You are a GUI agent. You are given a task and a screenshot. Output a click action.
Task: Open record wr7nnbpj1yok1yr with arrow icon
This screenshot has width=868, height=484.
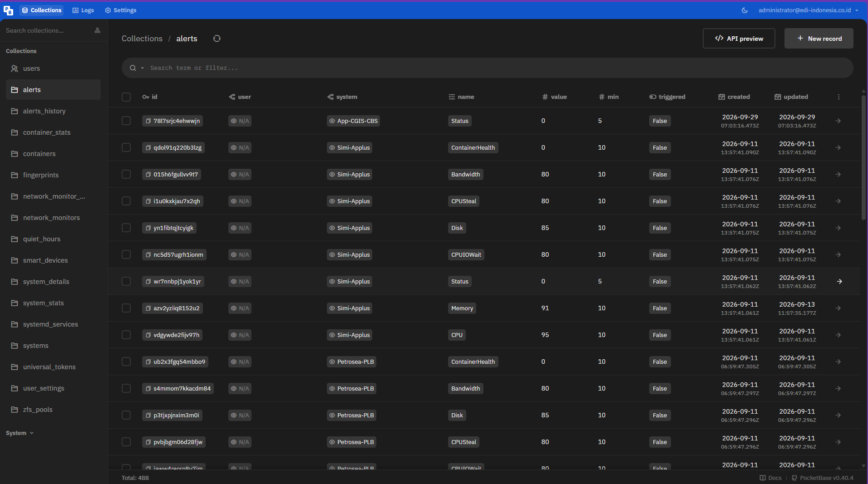(839, 282)
